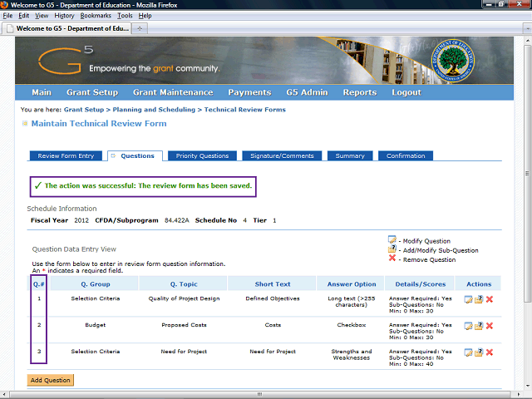Remove question 1 Quality of Project Design

[x=490, y=299]
